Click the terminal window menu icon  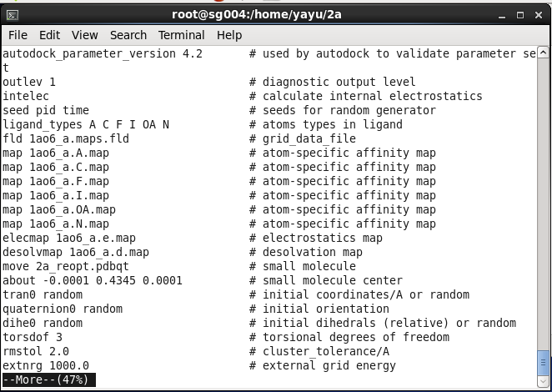(x=11, y=13)
